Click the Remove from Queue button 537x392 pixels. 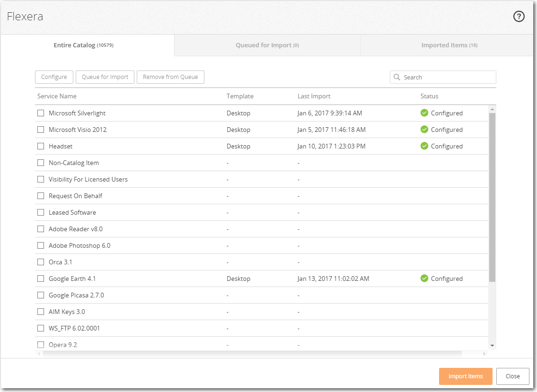170,77
